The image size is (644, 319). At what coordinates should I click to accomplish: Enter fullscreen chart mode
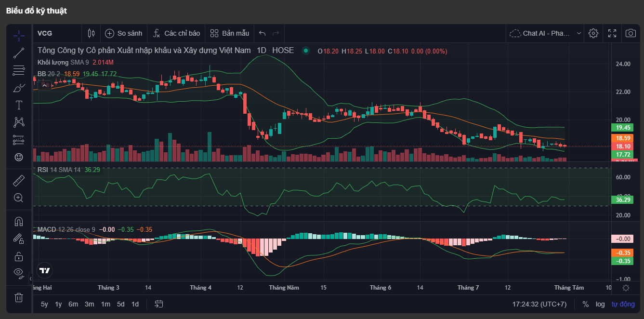(x=612, y=33)
